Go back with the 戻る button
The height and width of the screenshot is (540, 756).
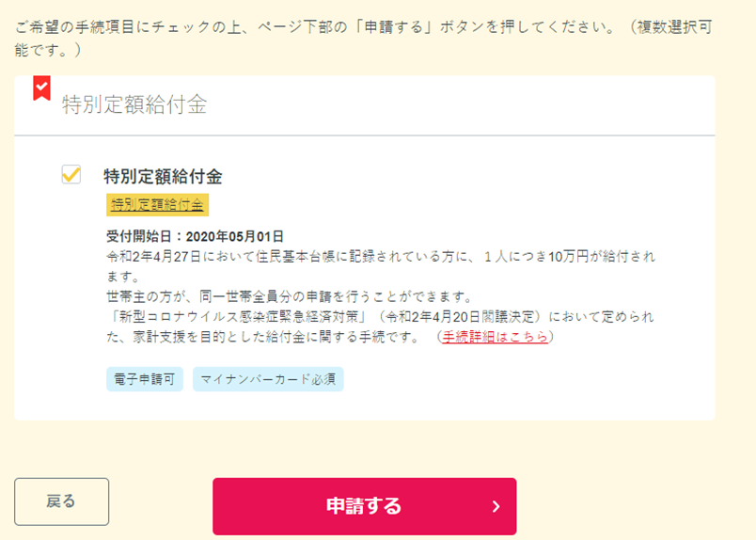(x=62, y=501)
